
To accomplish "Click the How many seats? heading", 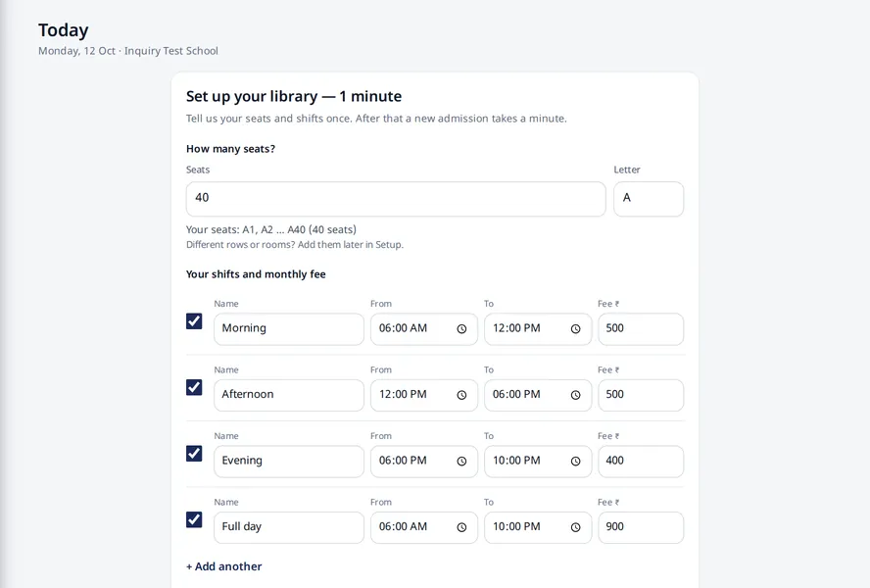I will click(x=230, y=149).
